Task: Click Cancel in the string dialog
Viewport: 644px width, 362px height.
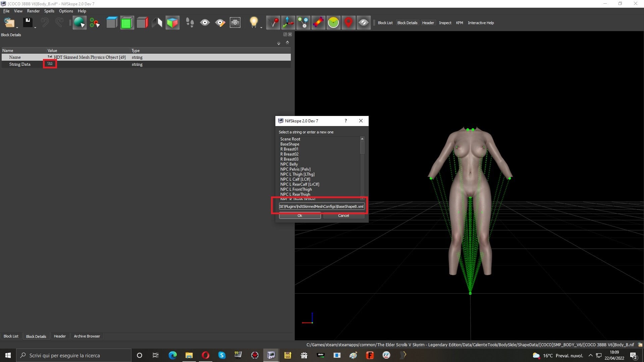Action: tap(343, 216)
